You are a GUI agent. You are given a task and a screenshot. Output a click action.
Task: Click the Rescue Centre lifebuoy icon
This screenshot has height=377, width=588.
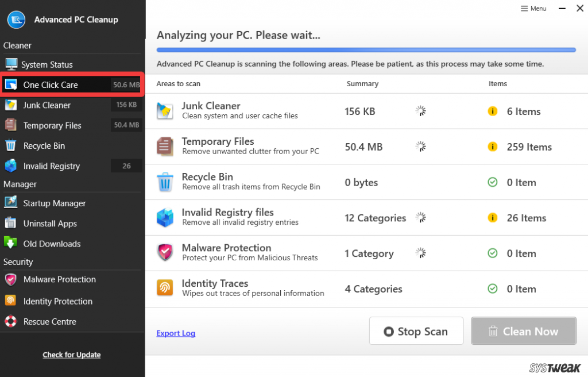pyautogui.click(x=10, y=321)
